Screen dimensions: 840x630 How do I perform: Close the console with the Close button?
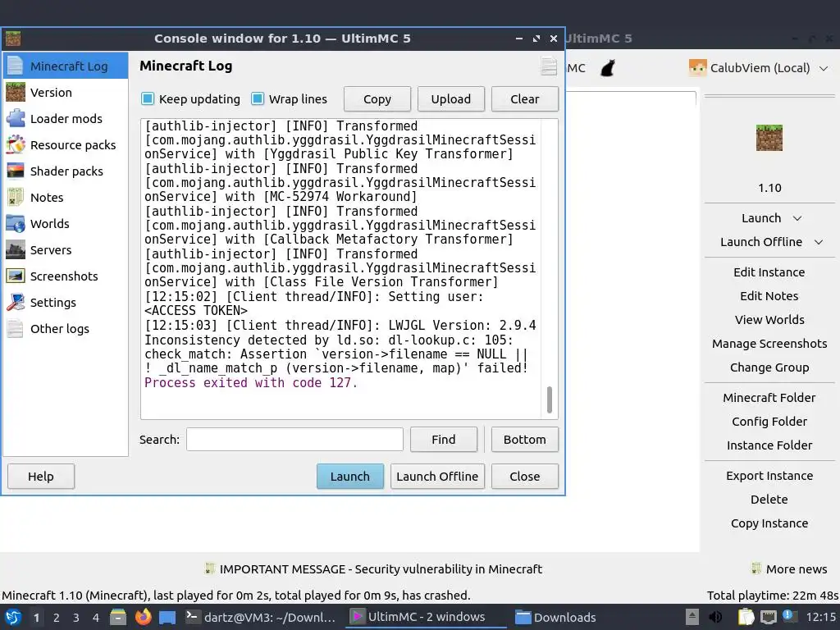(x=524, y=477)
